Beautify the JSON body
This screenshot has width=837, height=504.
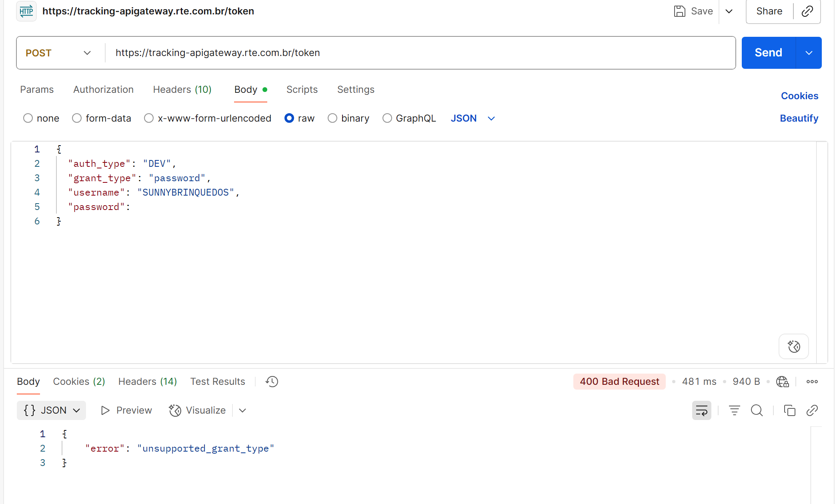(x=799, y=118)
